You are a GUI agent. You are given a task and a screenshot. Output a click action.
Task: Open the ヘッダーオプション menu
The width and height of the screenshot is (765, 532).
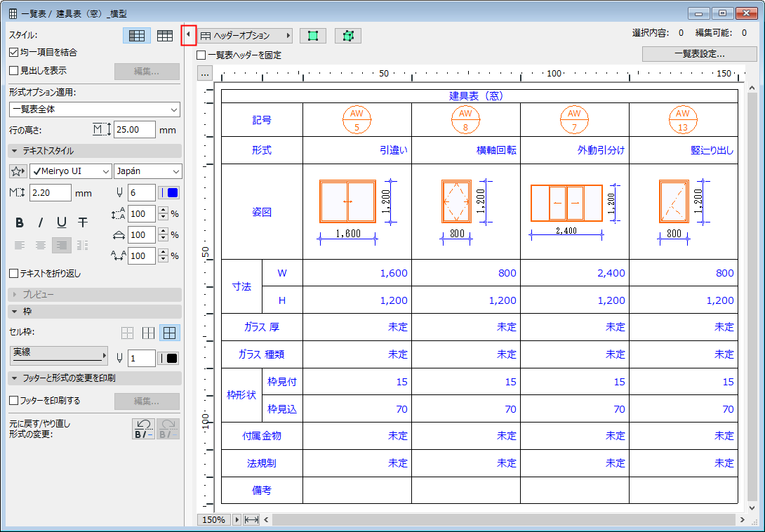pyautogui.click(x=246, y=36)
